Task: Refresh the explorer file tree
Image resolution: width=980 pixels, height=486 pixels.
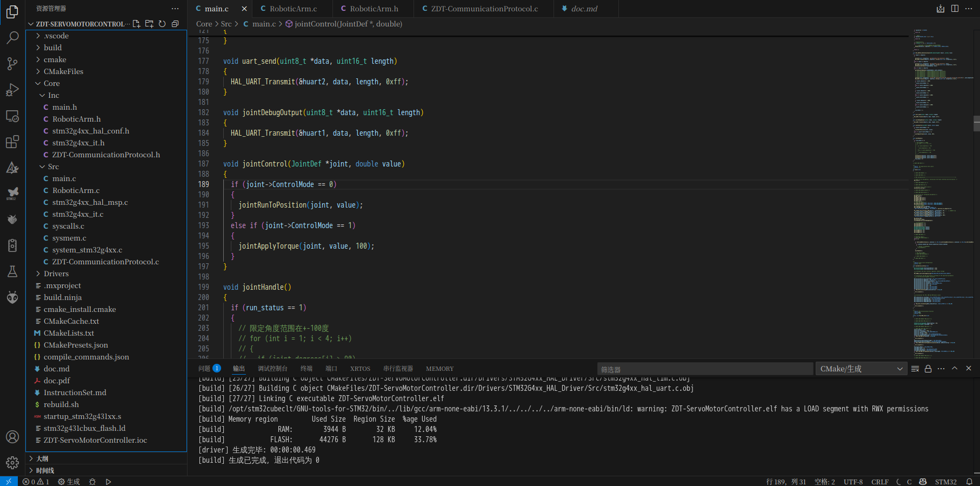Action: coord(162,24)
